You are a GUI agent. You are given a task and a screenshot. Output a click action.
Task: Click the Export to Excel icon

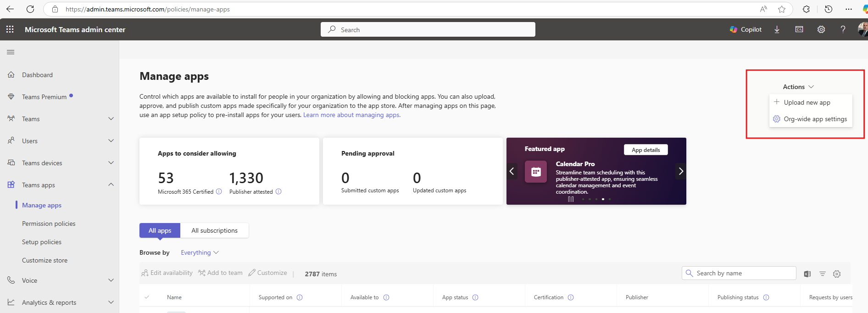click(x=807, y=274)
